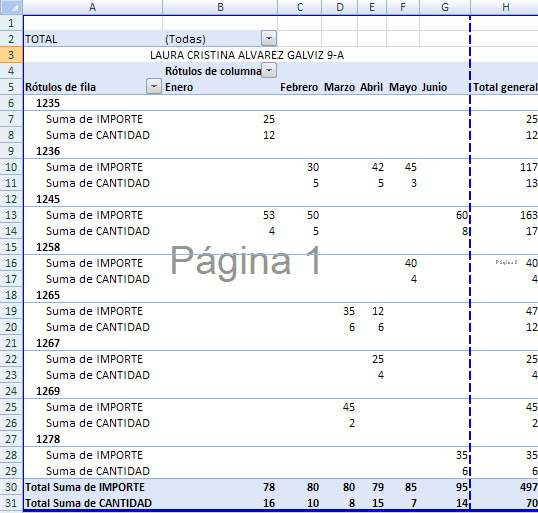This screenshot has height=513, width=538.
Task: Click row label 1236
Action: [48, 151]
